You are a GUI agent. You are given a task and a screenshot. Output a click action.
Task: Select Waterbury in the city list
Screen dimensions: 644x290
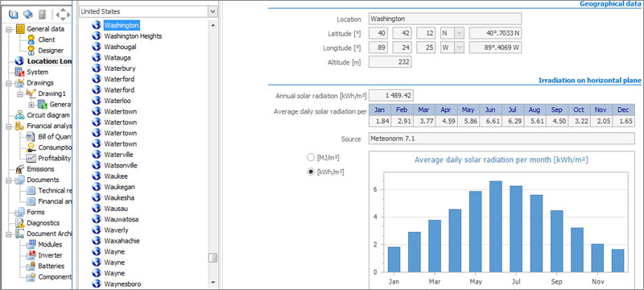(119, 68)
